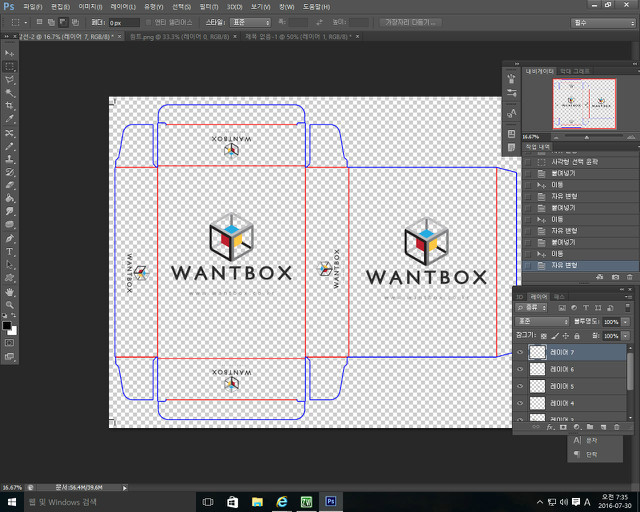Open the Style (스타일) dropdown
Screen dimensions: 640x512
point(250,22)
